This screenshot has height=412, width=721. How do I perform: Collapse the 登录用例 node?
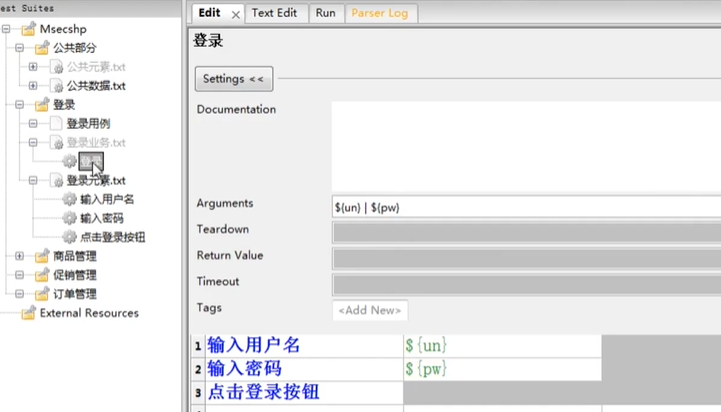click(33, 124)
